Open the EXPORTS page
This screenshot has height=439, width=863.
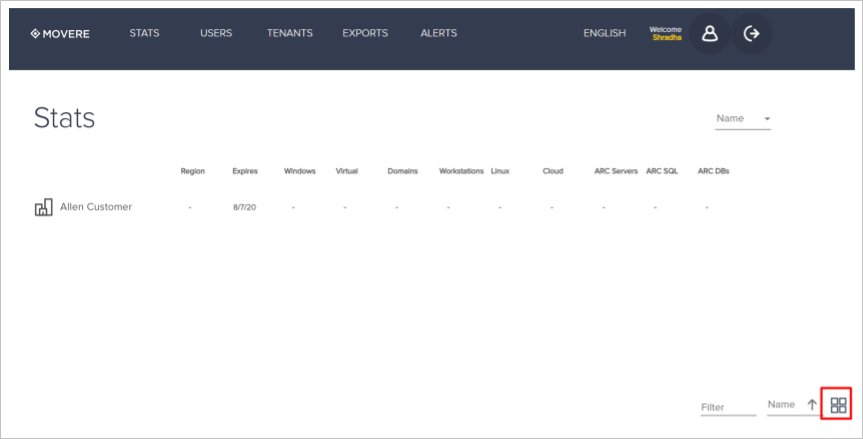[x=365, y=33]
